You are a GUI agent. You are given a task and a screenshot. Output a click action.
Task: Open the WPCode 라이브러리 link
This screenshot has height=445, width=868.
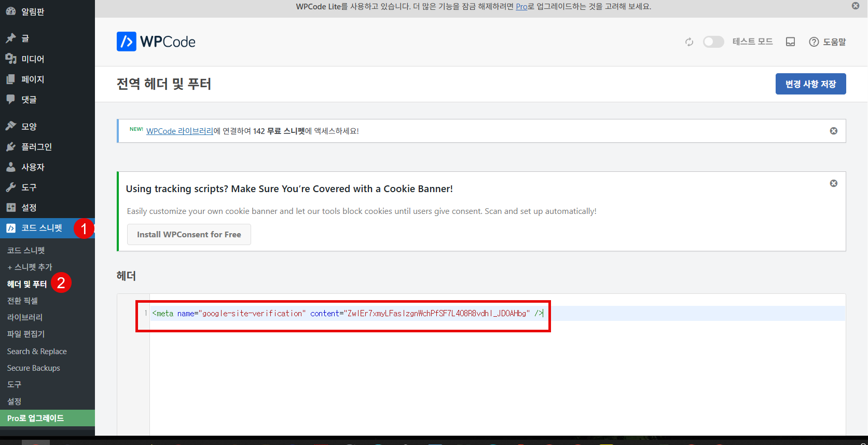pyautogui.click(x=180, y=131)
